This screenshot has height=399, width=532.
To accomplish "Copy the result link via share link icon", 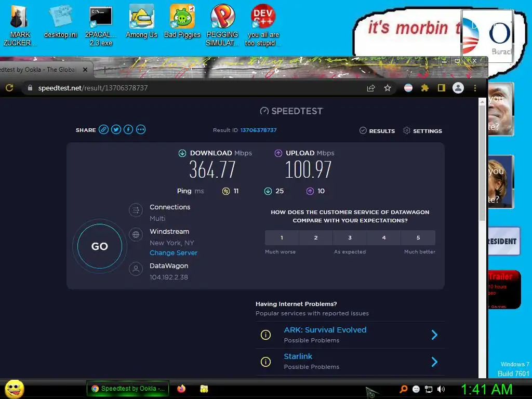I will 103,129.
